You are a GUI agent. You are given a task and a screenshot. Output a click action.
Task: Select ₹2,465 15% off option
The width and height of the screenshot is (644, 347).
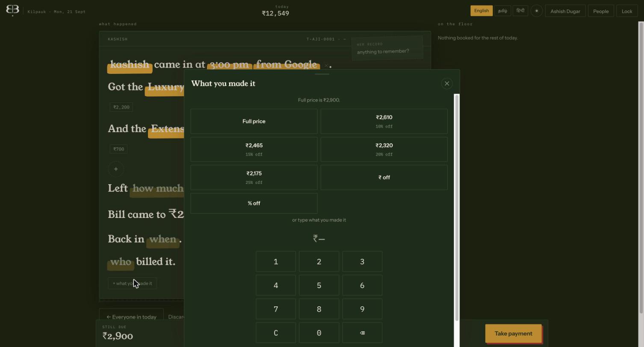tap(254, 150)
